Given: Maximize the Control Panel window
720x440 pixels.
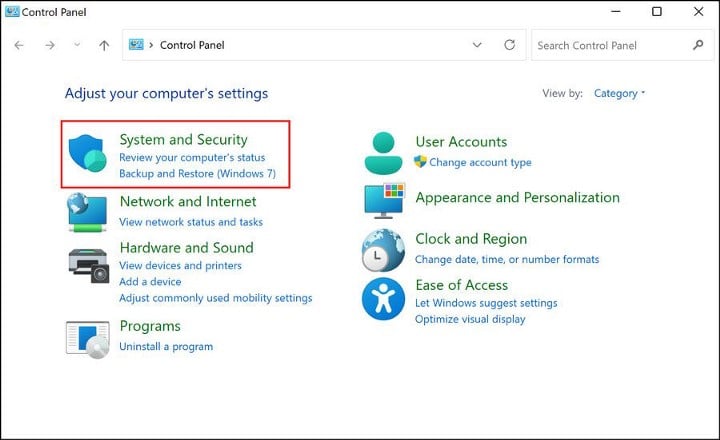Looking at the screenshot, I should click(x=657, y=11).
